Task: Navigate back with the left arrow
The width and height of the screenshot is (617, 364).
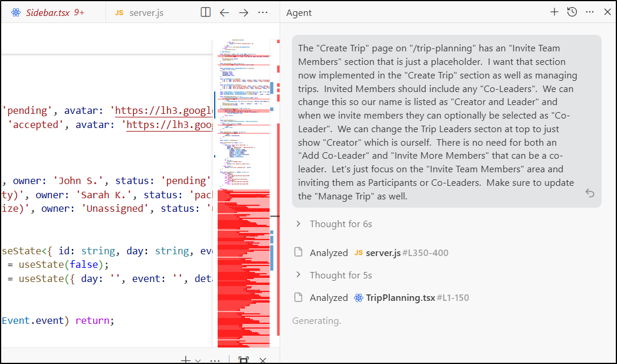Action: coord(224,12)
